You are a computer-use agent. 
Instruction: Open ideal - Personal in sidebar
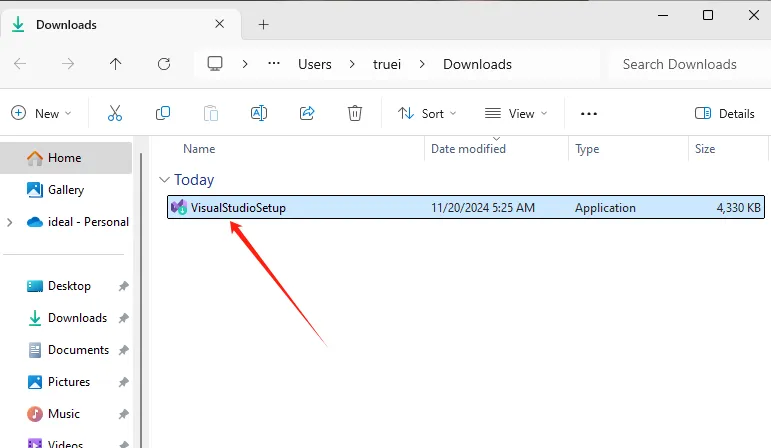click(88, 222)
